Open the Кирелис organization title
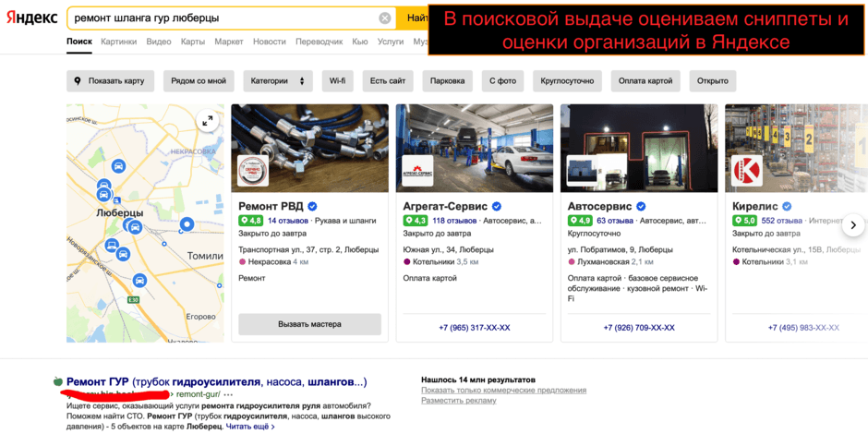Image resolution: width=868 pixels, height=446 pixels. (x=755, y=207)
